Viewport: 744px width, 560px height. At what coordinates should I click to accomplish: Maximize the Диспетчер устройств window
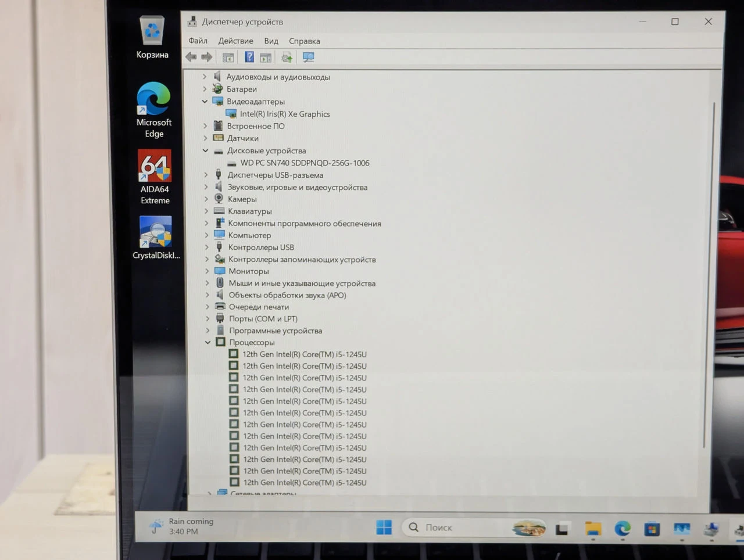click(x=675, y=21)
